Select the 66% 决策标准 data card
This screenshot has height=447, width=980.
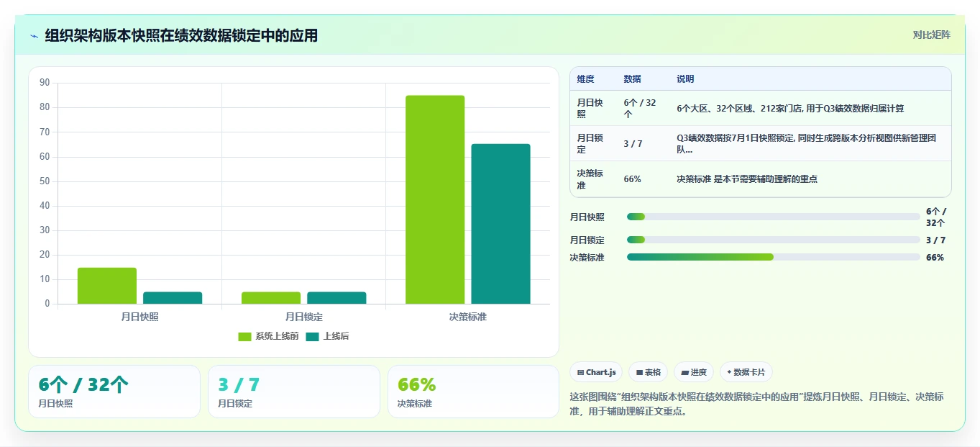[x=473, y=392]
